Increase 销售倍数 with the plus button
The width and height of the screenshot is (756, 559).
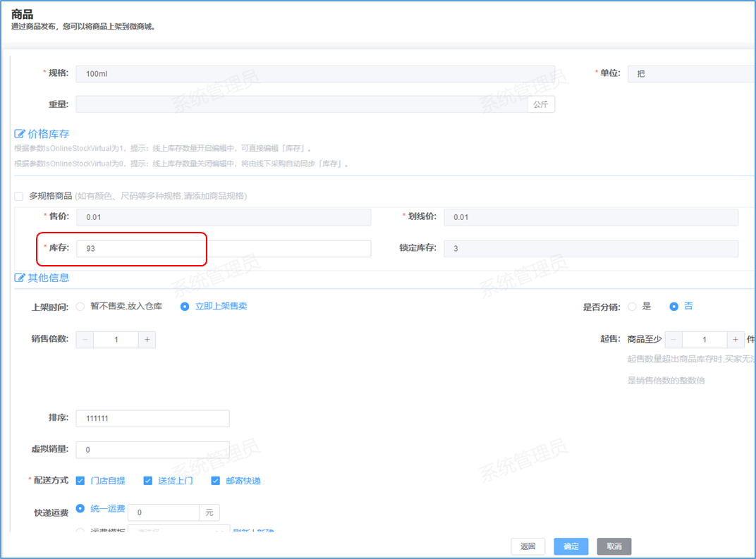click(147, 340)
